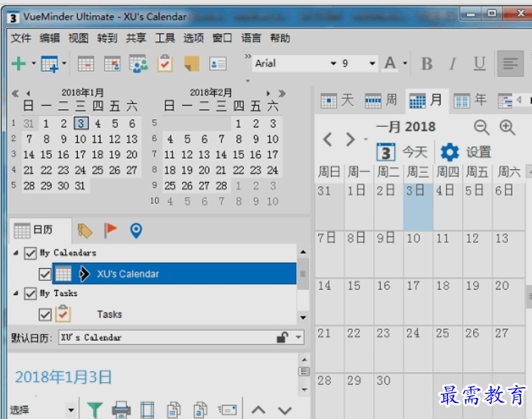Open the 默认日历 calendar dropdown
The width and height of the screenshot is (532, 419).
298,337
